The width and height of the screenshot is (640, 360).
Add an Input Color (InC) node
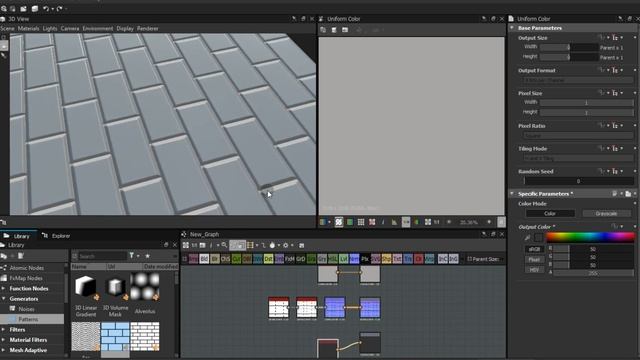point(442,259)
